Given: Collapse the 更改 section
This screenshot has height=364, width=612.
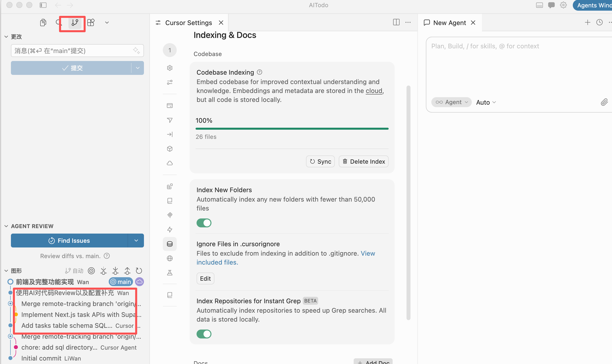Looking at the screenshot, I should pyautogui.click(x=6, y=37).
